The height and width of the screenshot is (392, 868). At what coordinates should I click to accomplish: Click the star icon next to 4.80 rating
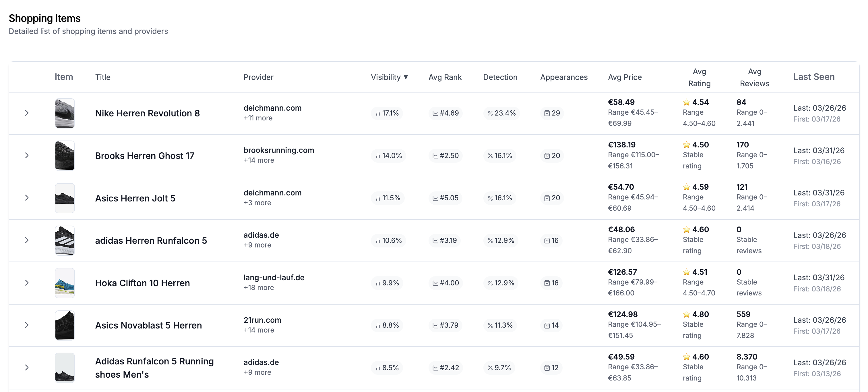686,314
